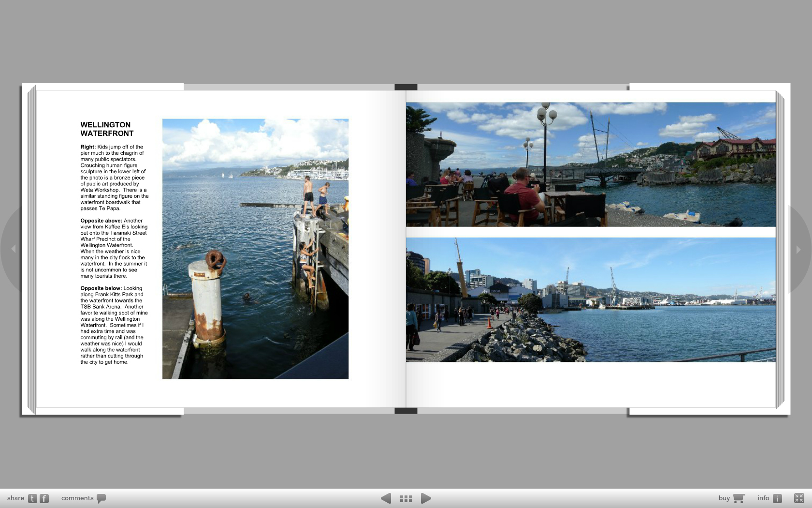Click the comments speech bubble icon
This screenshot has width=812, height=508.
pyautogui.click(x=101, y=498)
